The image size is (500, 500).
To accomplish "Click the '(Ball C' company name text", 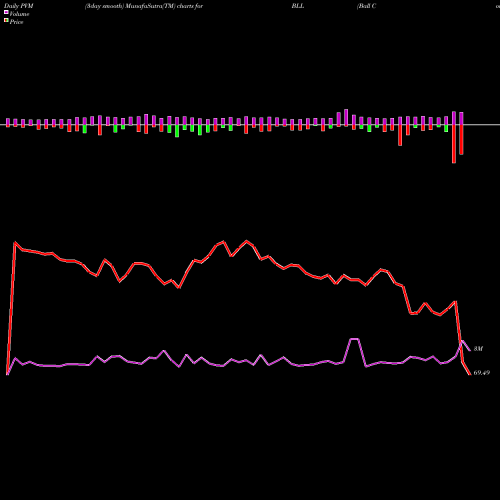I will [x=366, y=6].
